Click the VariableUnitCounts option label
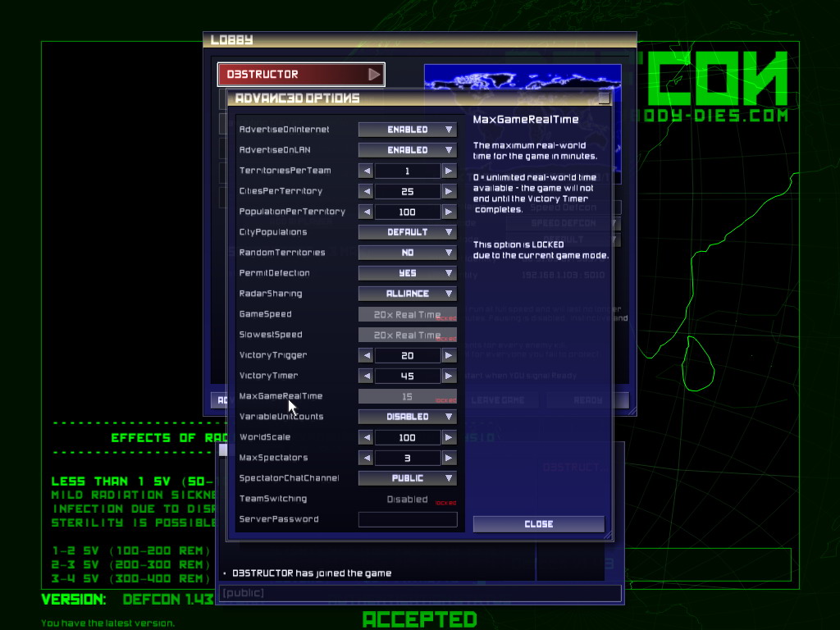This screenshot has height=630, width=840. point(281,417)
